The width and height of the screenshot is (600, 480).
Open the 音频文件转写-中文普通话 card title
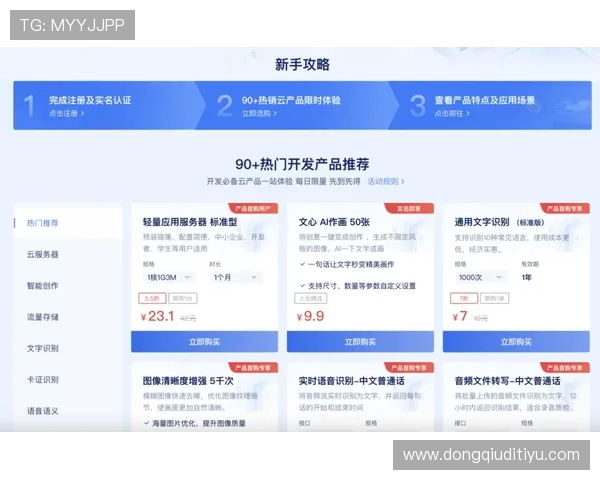[x=507, y=381]
